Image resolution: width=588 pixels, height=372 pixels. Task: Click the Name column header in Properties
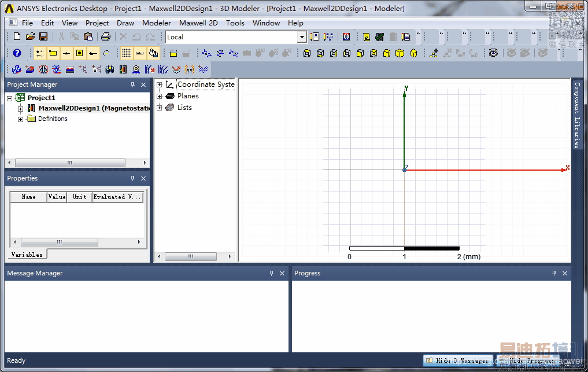click(28, 197)
